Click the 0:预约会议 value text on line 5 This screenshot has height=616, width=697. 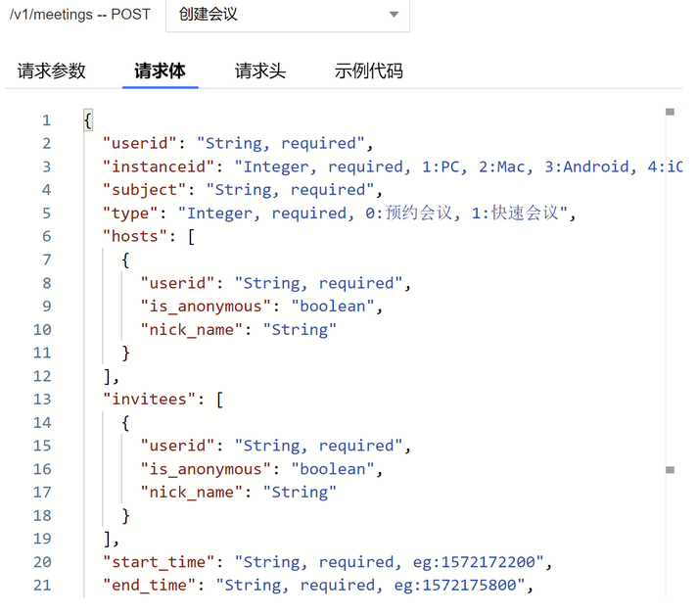[x=408, y=213]
